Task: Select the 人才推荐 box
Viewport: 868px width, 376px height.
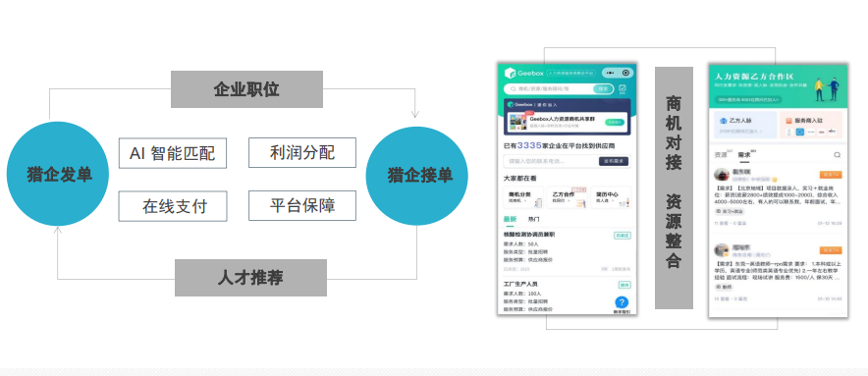Action: 250,278
